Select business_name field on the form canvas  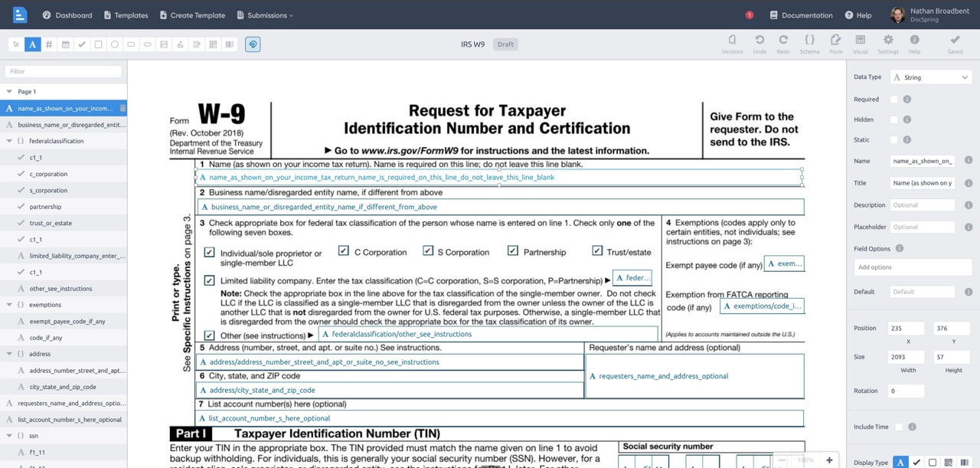[x=501, y=207]
